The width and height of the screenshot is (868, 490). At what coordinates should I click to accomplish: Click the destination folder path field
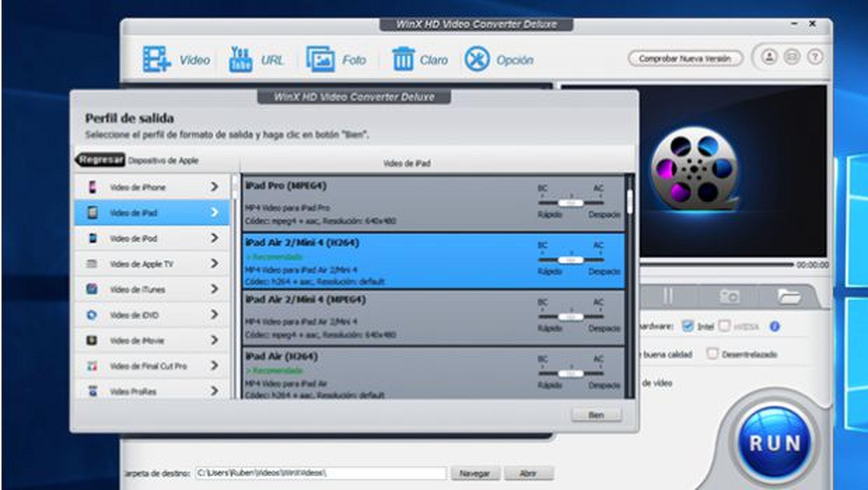321,473
